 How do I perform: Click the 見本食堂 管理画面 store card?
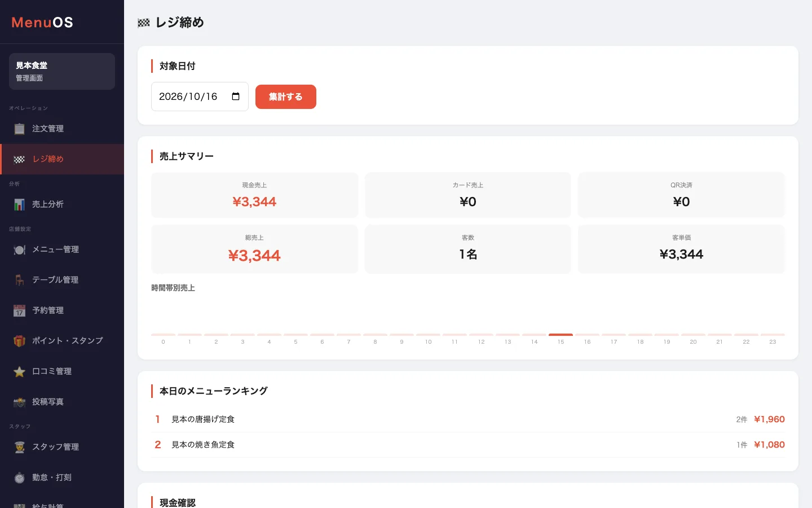click(62, 71)
